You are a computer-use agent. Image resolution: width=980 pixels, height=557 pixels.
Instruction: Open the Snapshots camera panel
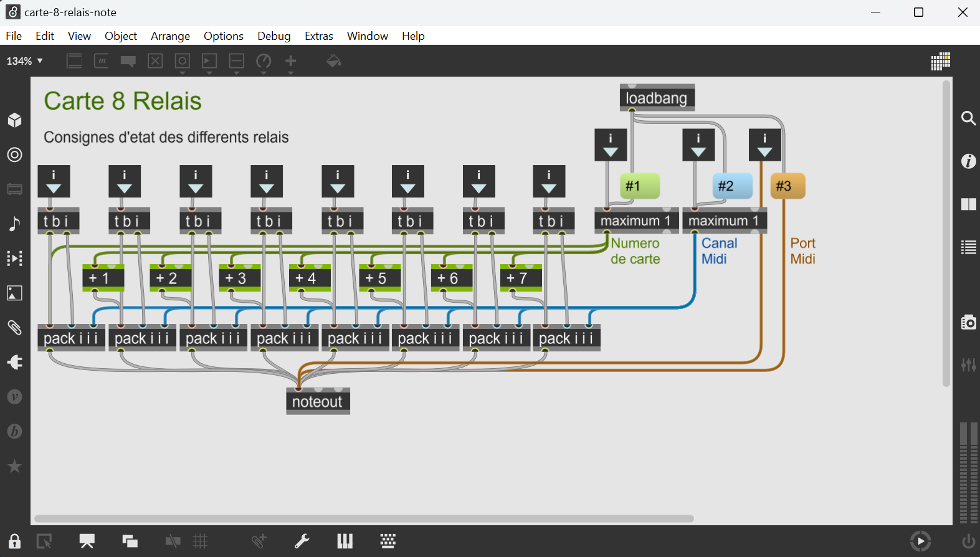click(x=968, y=322)
